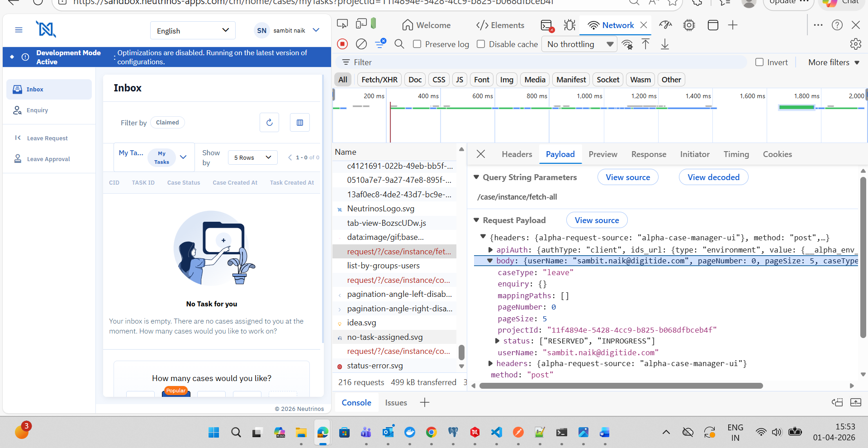The height and width of the screenshot is (448, 868).
Task: Open the Issues drawer tab
Action: point(396,403)
